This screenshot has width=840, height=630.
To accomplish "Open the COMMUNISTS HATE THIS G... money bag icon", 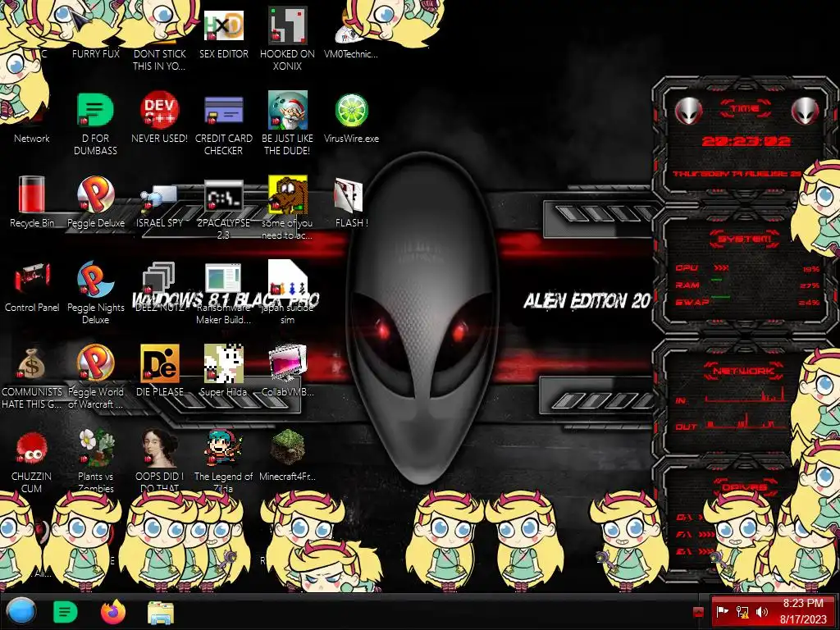I will coord(32,363).
